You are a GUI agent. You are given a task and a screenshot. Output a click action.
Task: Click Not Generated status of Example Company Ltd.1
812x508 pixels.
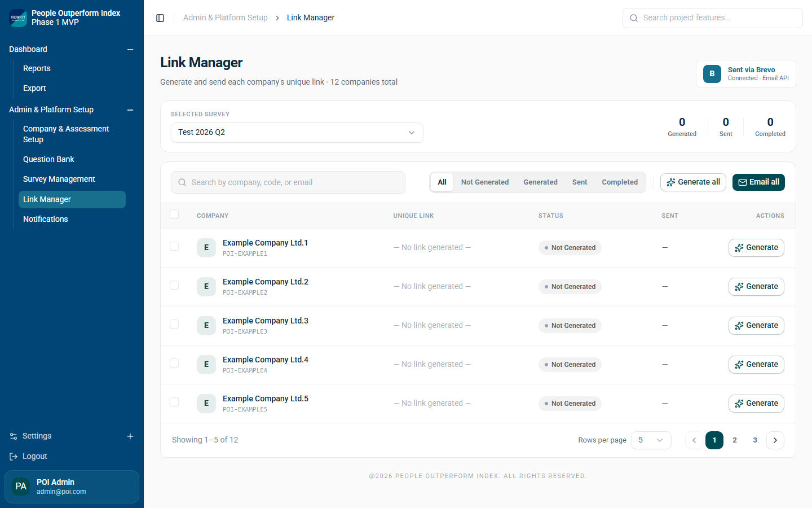click(x=570, y=248)
